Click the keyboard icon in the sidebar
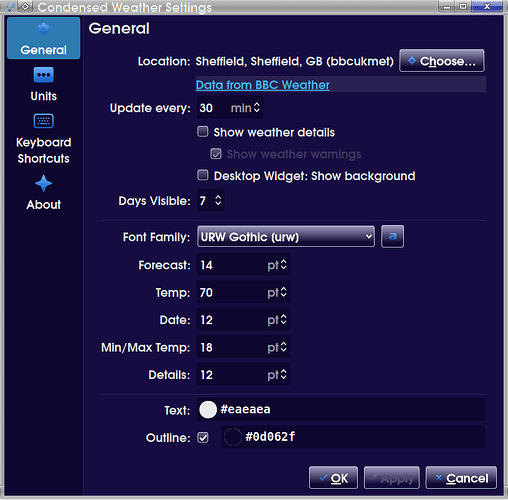Image resolution: width=508 pixels, height=500 pixels. pos(43,121)
